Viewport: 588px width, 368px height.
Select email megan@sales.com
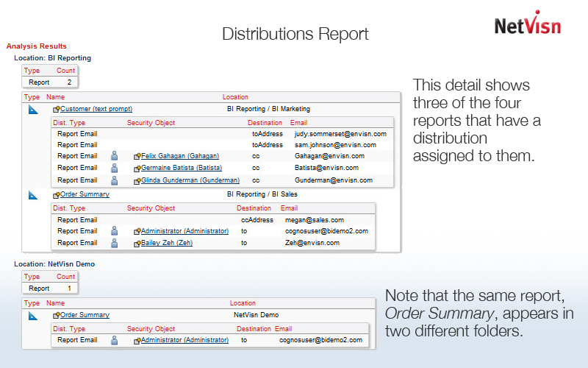[x=315, y=219]
